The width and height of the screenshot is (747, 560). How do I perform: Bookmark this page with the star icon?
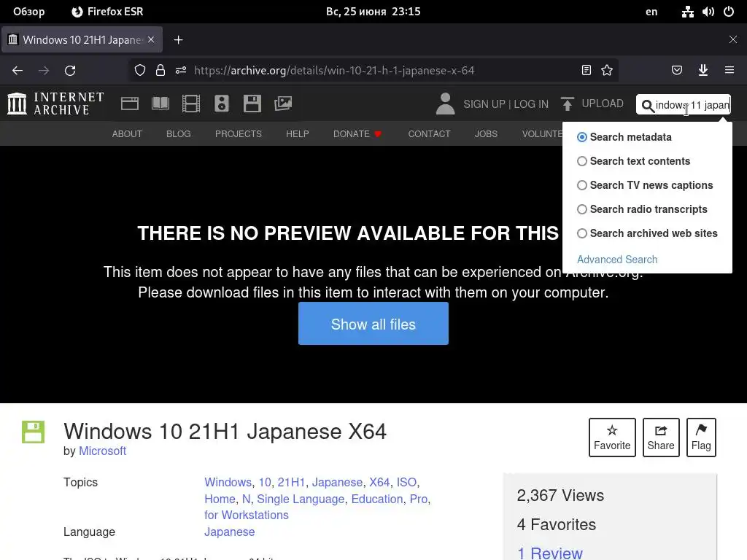tap(607, 71)
